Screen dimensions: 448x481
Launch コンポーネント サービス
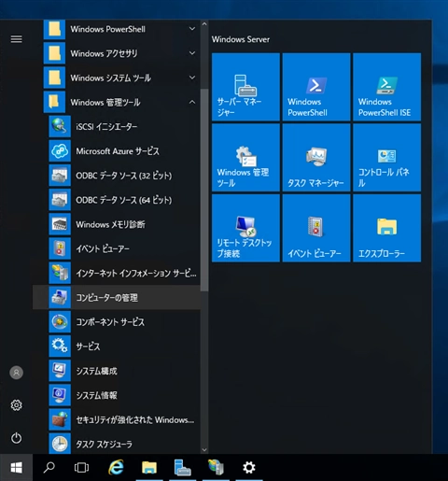coord(117,322)
